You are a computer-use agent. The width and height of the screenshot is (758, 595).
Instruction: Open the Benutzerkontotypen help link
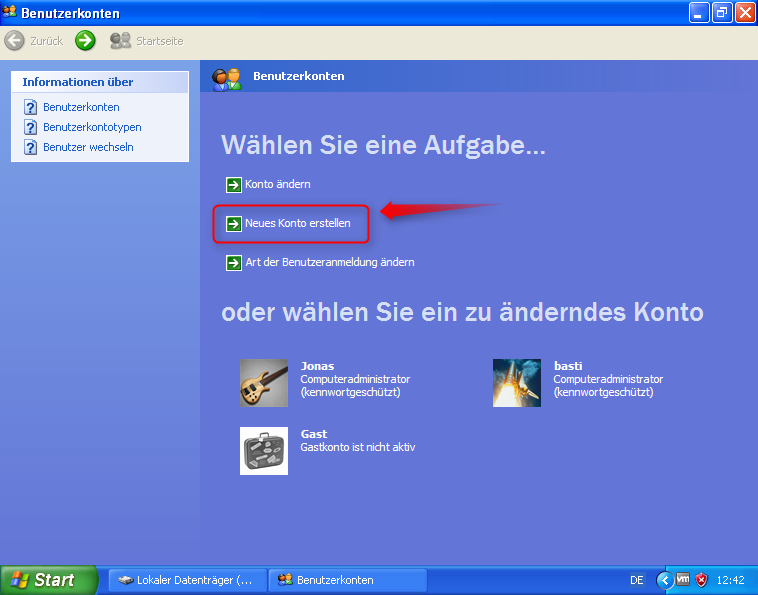[x=92, y=127]
